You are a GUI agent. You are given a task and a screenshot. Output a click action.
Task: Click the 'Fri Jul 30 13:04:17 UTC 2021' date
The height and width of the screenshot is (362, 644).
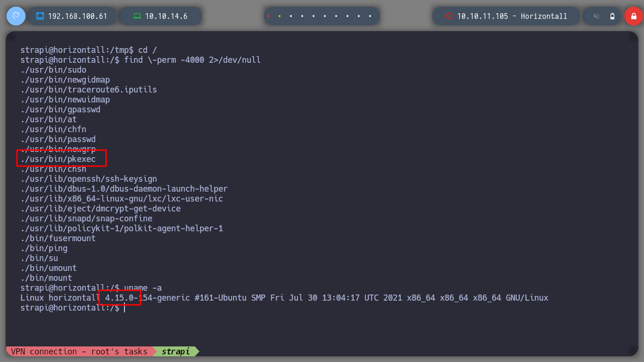336,298
